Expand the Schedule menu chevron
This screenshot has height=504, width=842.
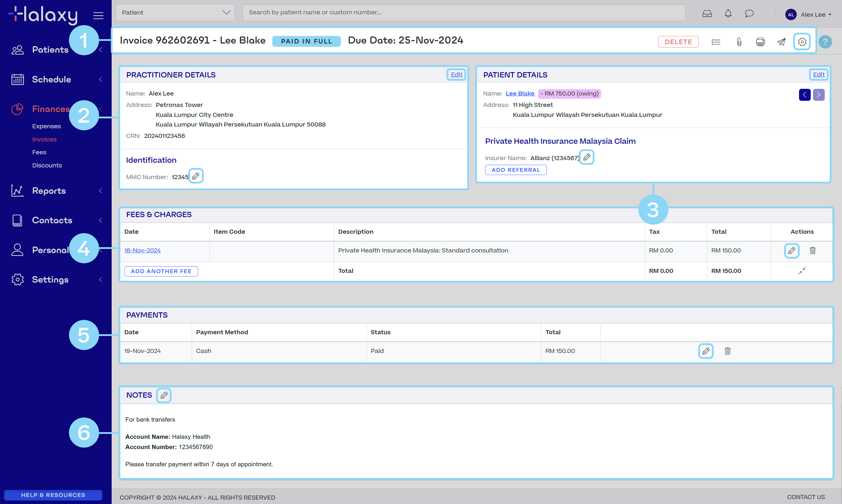(x=101, y=79)
